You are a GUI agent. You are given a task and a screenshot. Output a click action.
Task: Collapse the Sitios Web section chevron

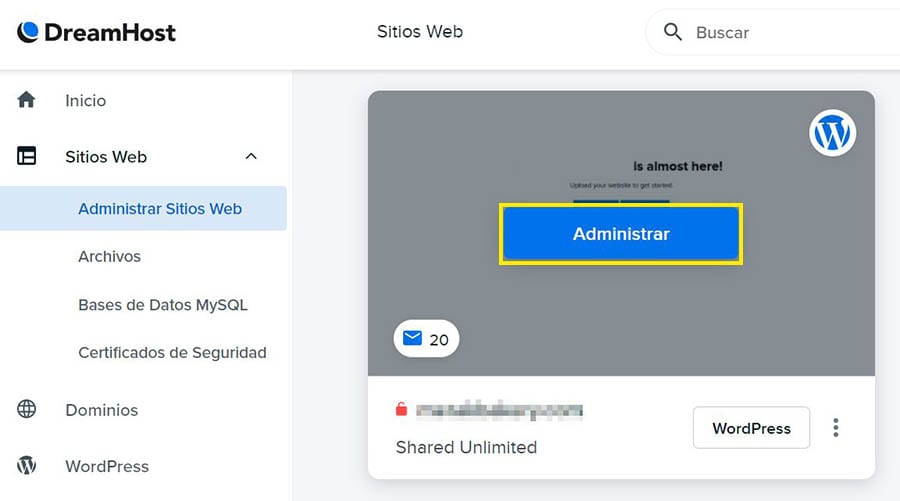(251, 156)
